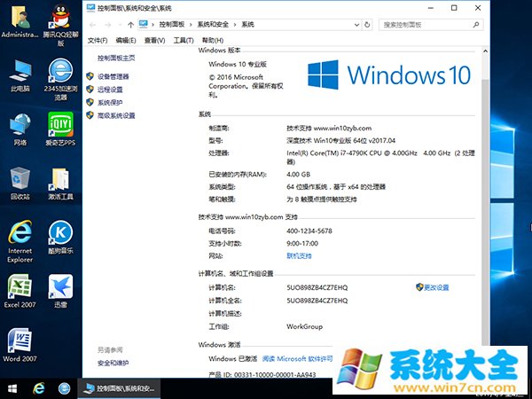The width and height of the screenshot is (532, 399).
Task: Open 安全和维护 link
Action: [x=113, y=363]
